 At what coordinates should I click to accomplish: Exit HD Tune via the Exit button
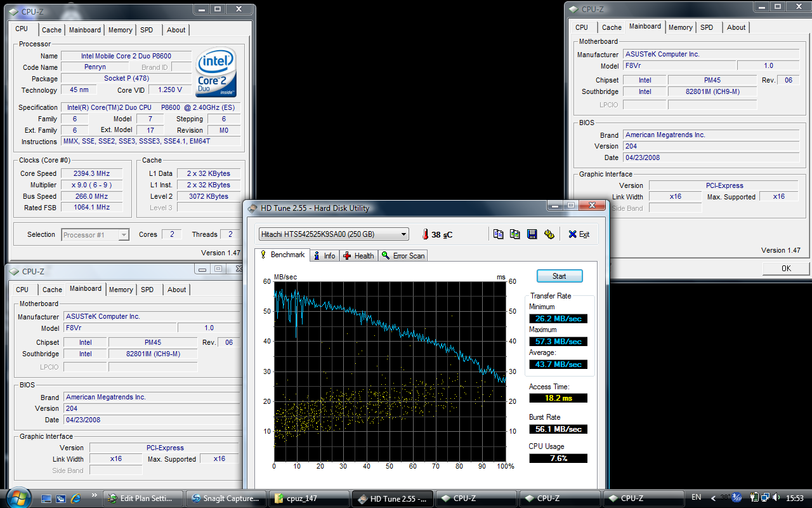click(579, 234)
